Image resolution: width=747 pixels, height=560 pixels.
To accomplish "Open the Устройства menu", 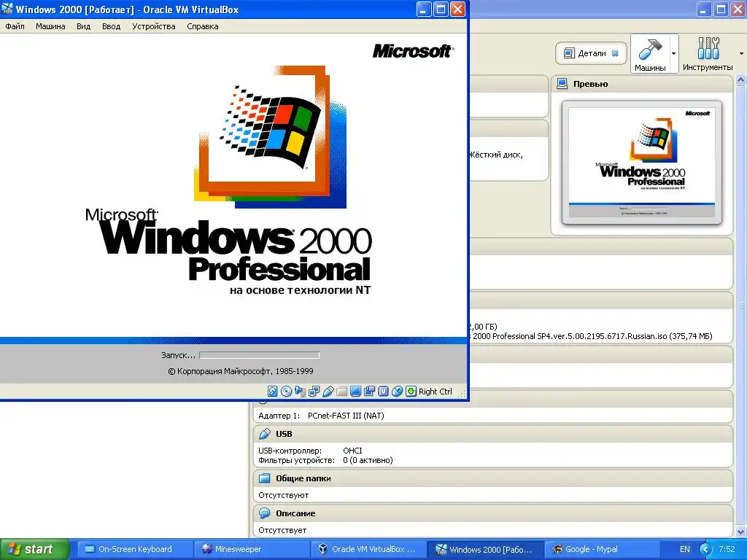I will click(x=153, y=26).
